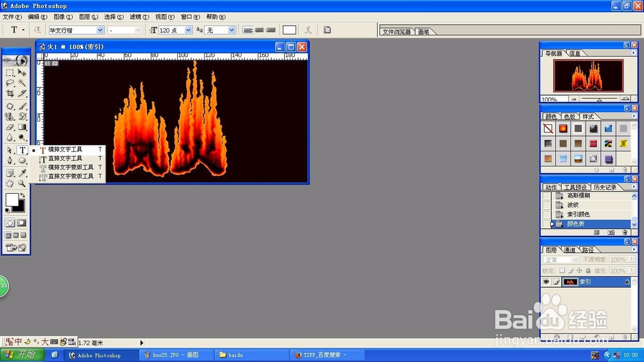Select the Path Selection arrow tool
This screenshot has width=644, height=362.
[x=10, y=150]
